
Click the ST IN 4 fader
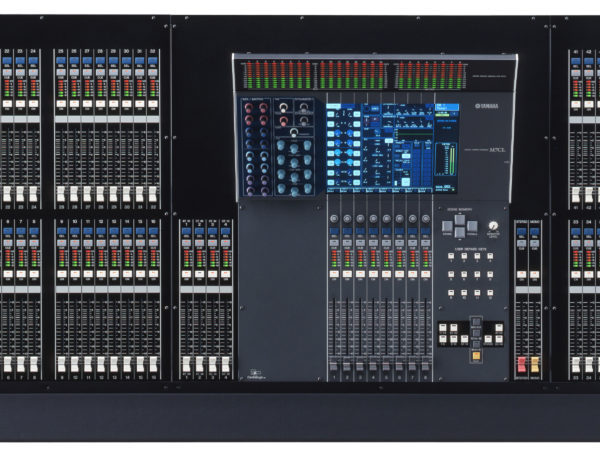pos(226,364)
